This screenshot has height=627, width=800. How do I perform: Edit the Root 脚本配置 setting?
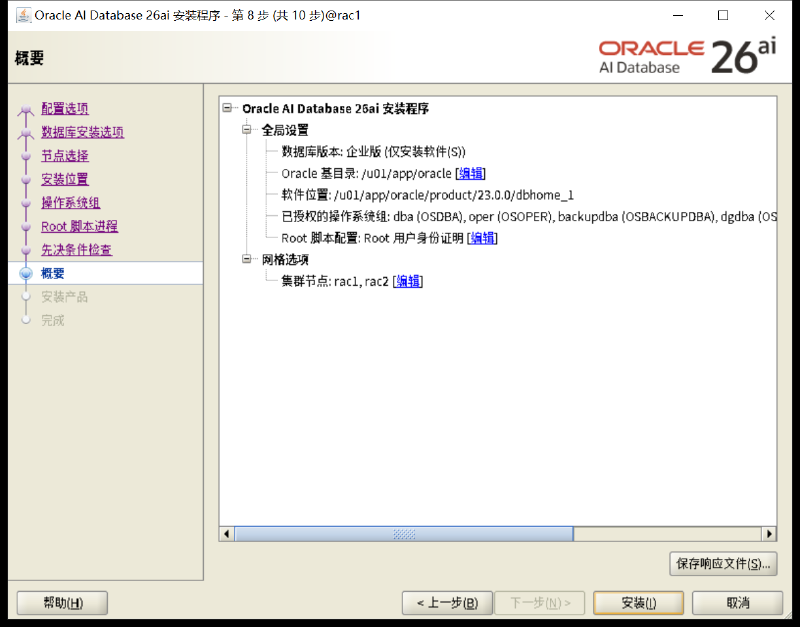[x=482, y=238]
